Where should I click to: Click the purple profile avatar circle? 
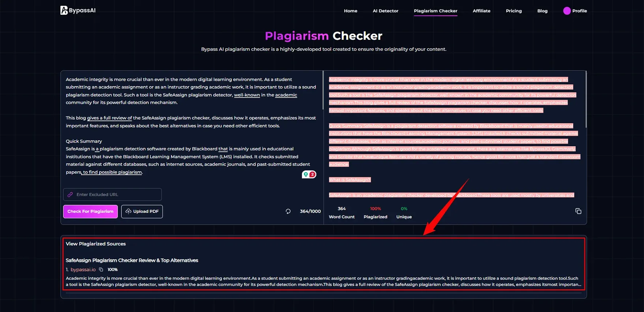(x=567, y=11)
